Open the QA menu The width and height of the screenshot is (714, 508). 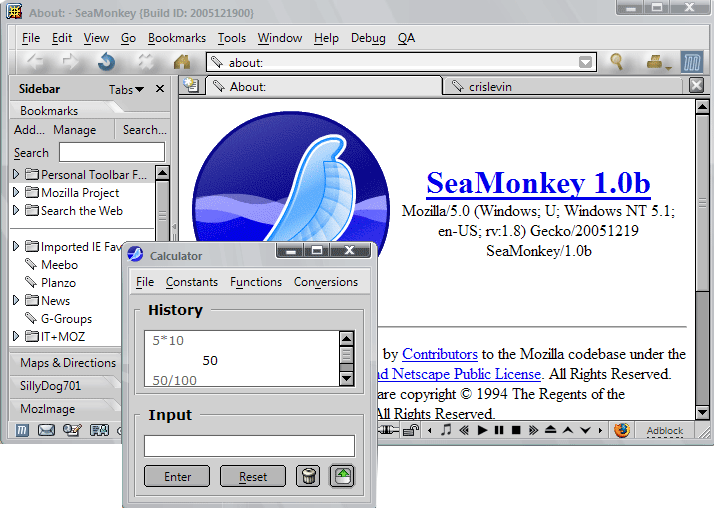pos(406,38)
